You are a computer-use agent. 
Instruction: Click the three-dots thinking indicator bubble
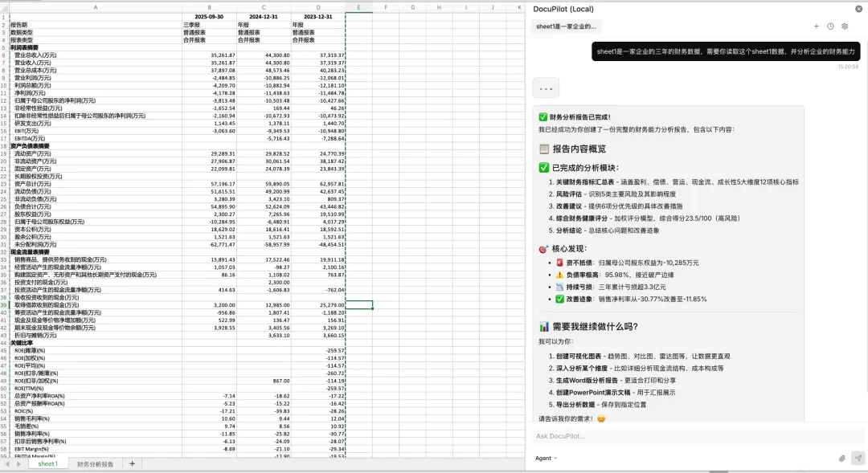pyautogui.click(x=546, y=88)
